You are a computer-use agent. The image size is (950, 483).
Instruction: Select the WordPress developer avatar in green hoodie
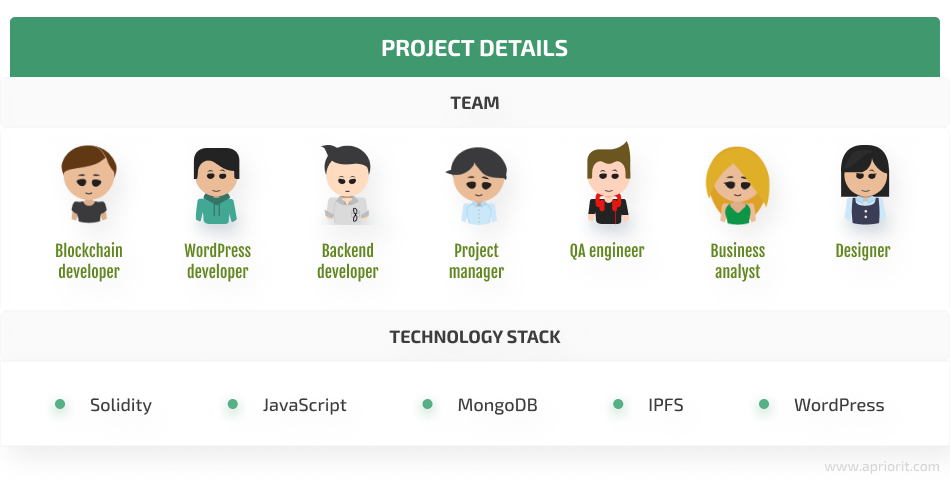216,186
